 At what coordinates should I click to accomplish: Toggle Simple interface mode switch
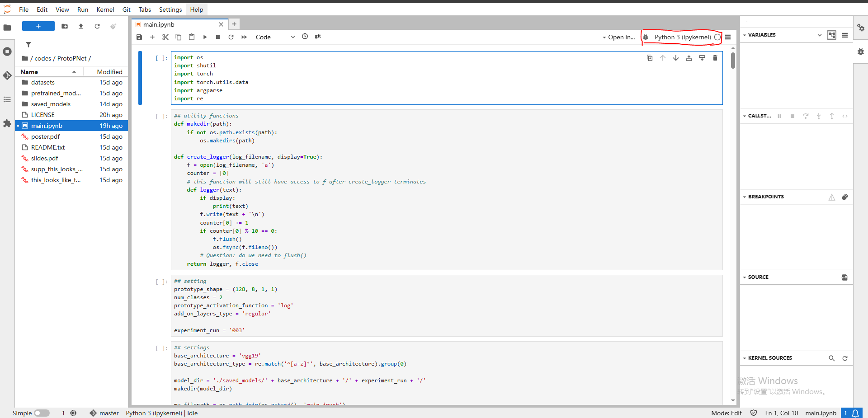[x=42, y=413]
